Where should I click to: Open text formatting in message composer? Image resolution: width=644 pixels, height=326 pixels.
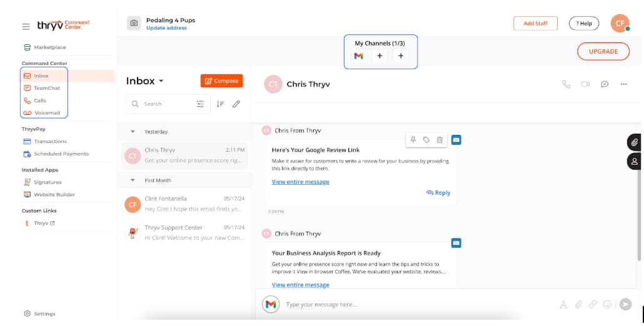pos(563,304)
